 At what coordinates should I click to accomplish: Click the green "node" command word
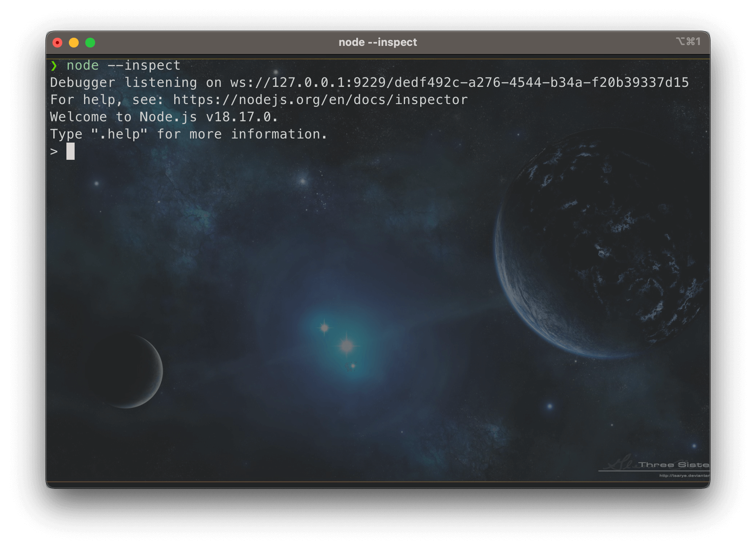82,66
